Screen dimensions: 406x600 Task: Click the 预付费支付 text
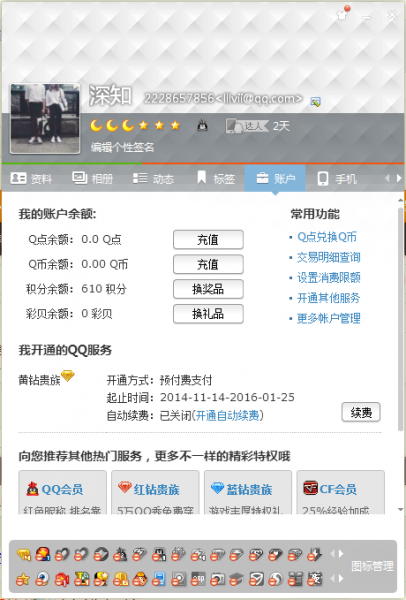(186, 380)
